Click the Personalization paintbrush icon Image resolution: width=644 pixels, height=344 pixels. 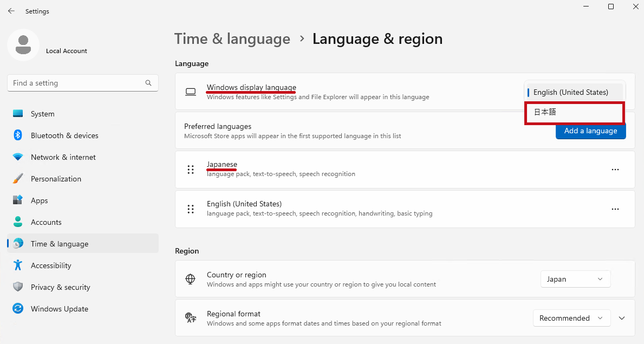(18, 179)
